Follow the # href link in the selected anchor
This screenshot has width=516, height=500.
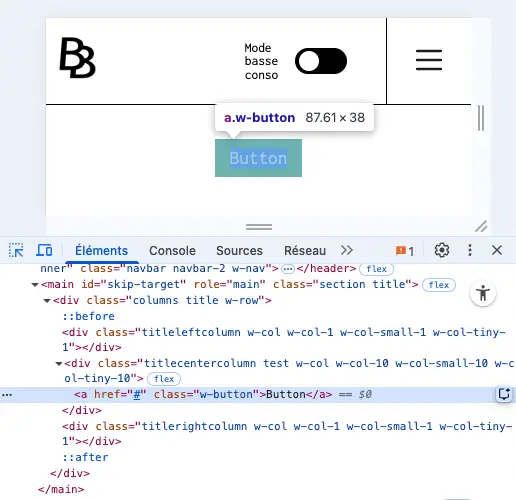tap(137, 395)
